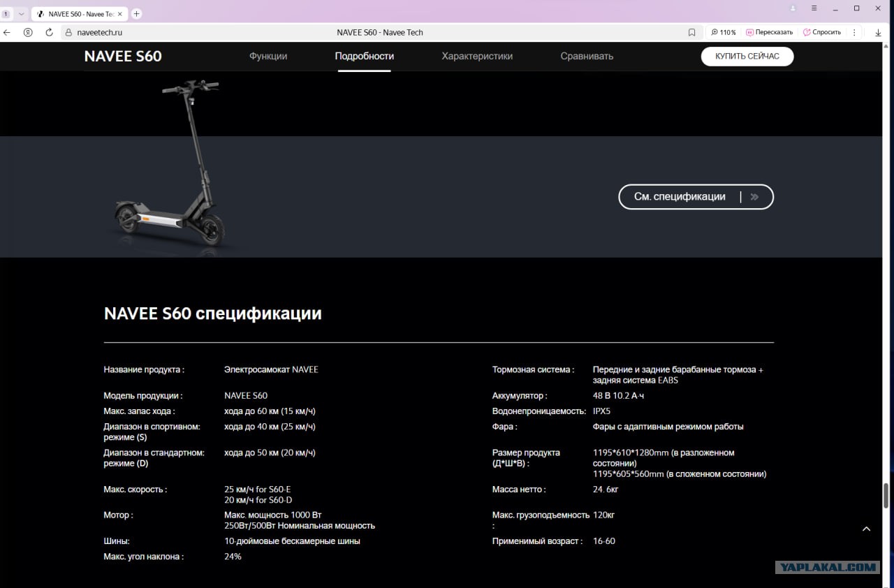Open the Подробности section
The width and height of the screenshot is (894, 588).
click(x=365, y=57)
